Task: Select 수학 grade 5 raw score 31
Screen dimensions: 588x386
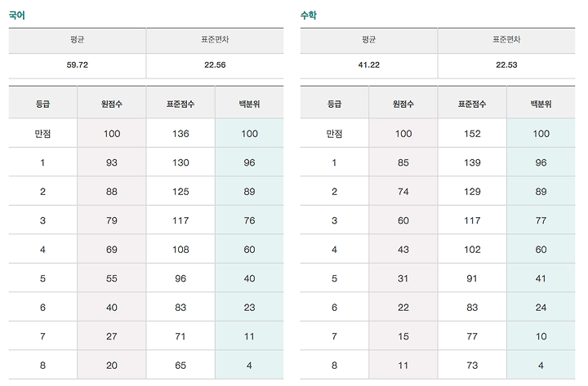Action: (403, 278)
